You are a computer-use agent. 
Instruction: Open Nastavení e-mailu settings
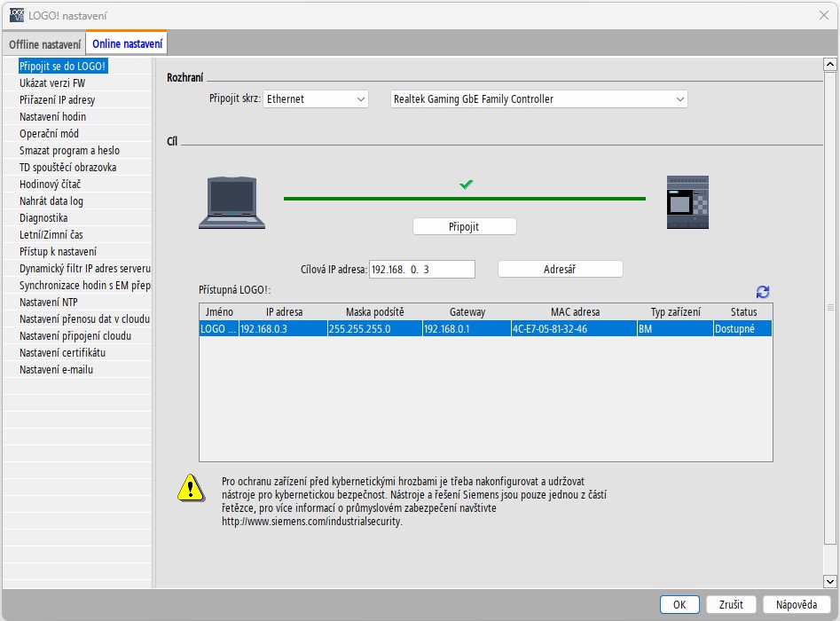56,370
